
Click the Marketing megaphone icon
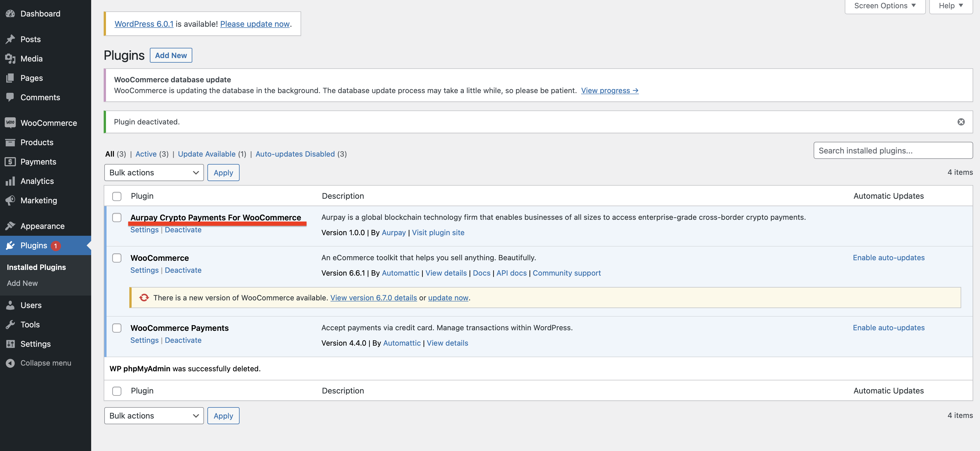click(x=10, y=200)
